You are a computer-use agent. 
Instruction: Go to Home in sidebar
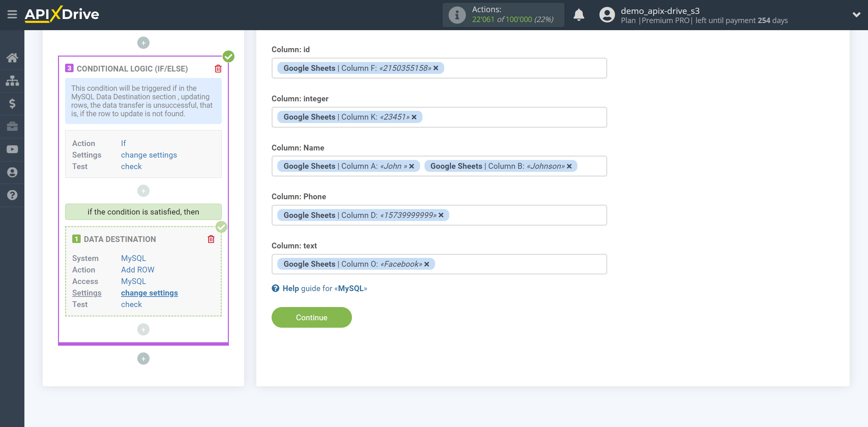(x=12, y=58)
